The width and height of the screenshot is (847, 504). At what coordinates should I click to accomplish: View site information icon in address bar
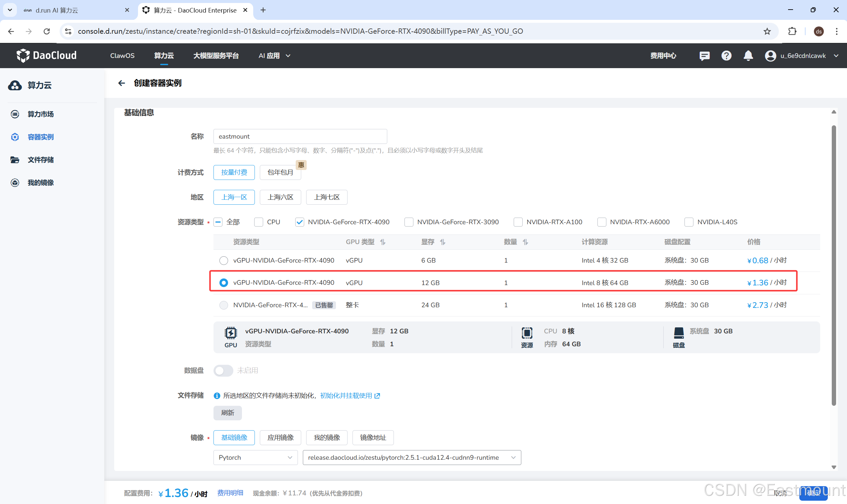pos(68,31)
